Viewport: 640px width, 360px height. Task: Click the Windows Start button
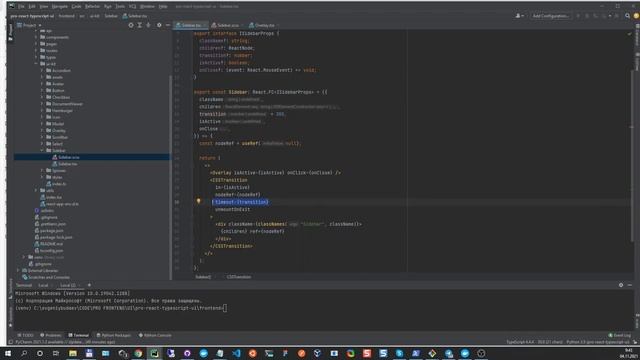pyautogui.click(x=8, y=353)
